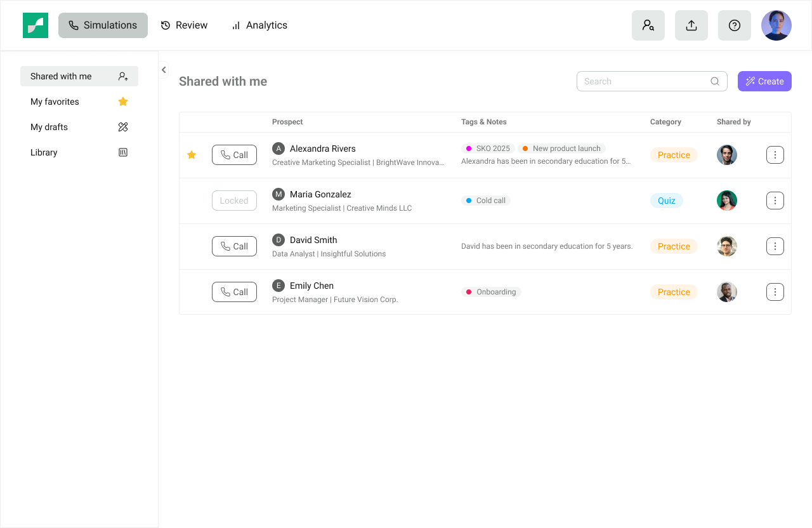Open the Analytics section
Viewport: 812px width, 528px height.
(259, 25)
